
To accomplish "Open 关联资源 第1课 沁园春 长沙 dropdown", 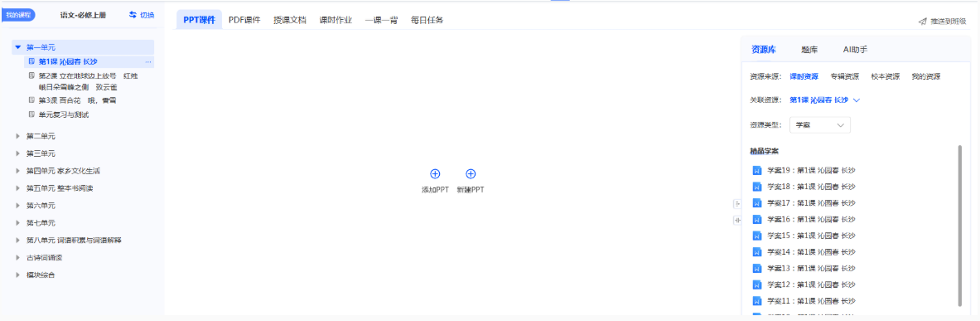I will pyautogui.click(x=825, y=100).
